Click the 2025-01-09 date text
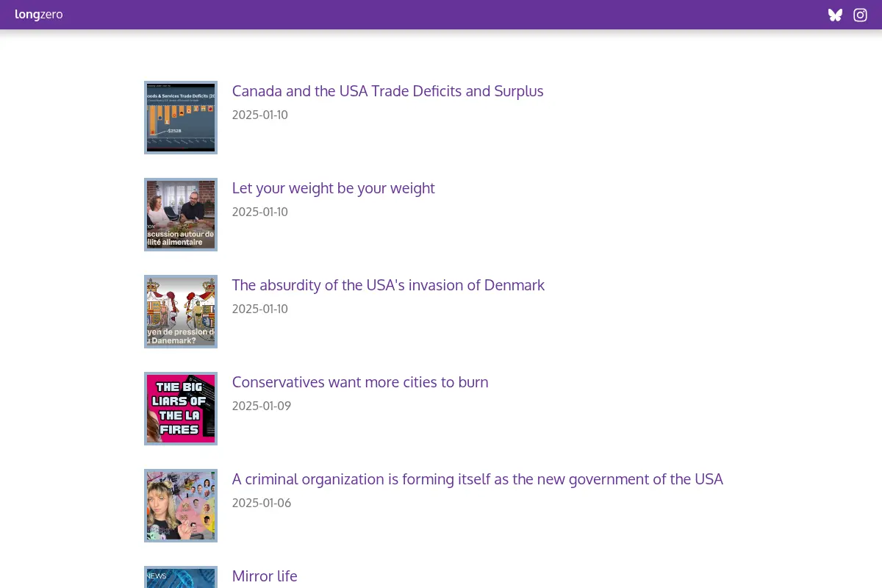Screen dimensions: 882x588 click(x=262, y=406)
